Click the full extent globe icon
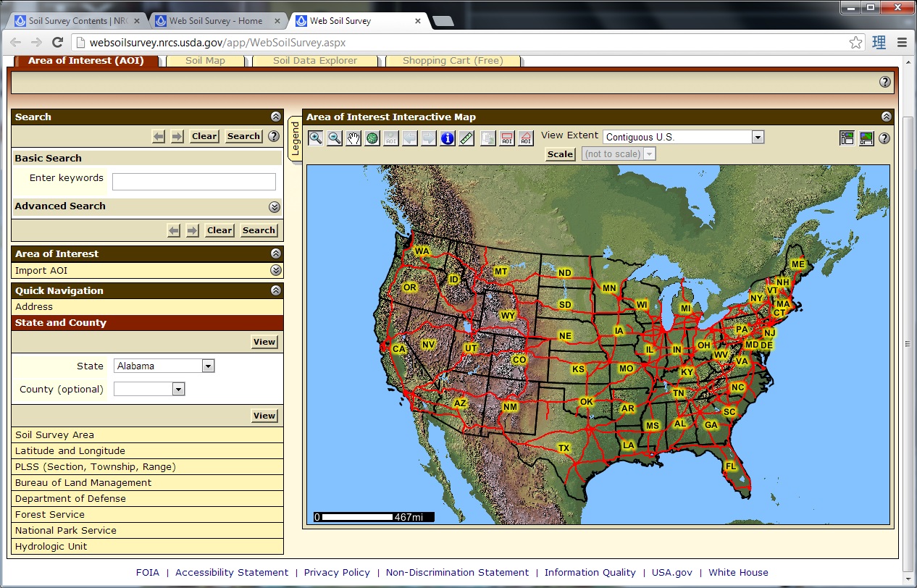Viewport: 917px width, 588px height. (x=372, y=138)
